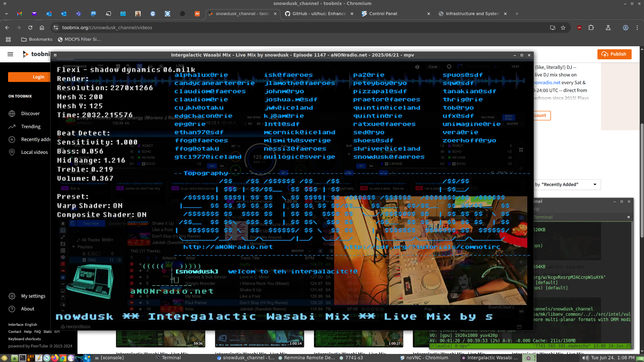Screen dimensions: 644x362
Task: Click the mpv window title bar
Action: pos(292,55)
